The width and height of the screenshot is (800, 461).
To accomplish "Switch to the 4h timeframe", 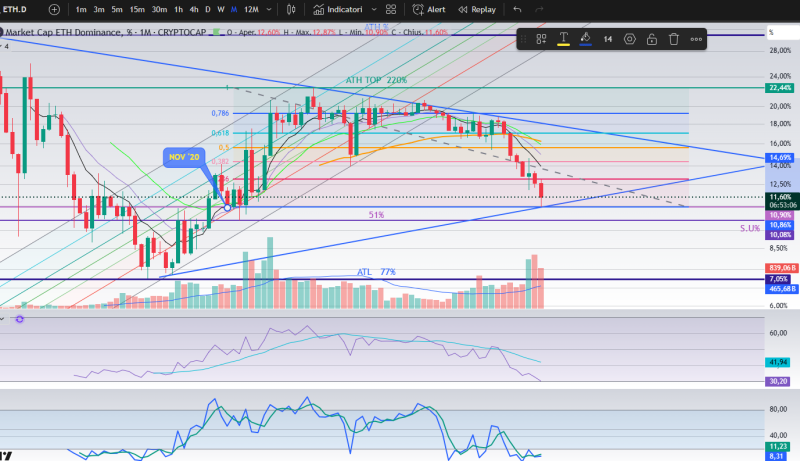I will coord(194,9).
